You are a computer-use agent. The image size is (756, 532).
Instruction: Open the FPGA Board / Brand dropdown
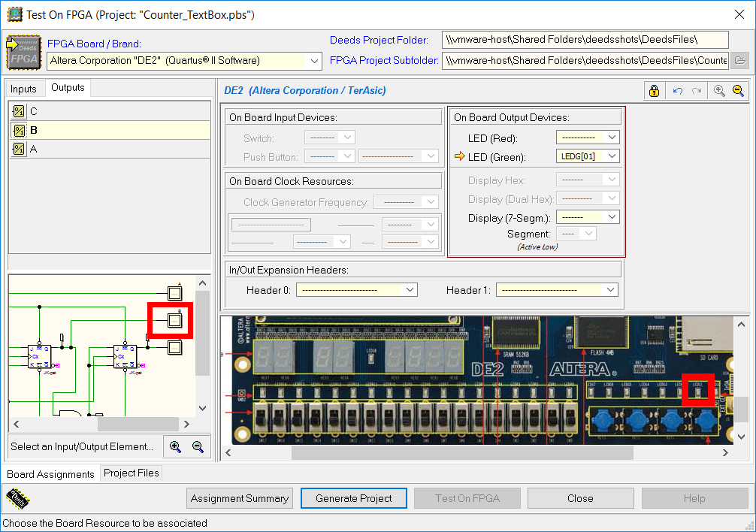click(x=314, y=61)
